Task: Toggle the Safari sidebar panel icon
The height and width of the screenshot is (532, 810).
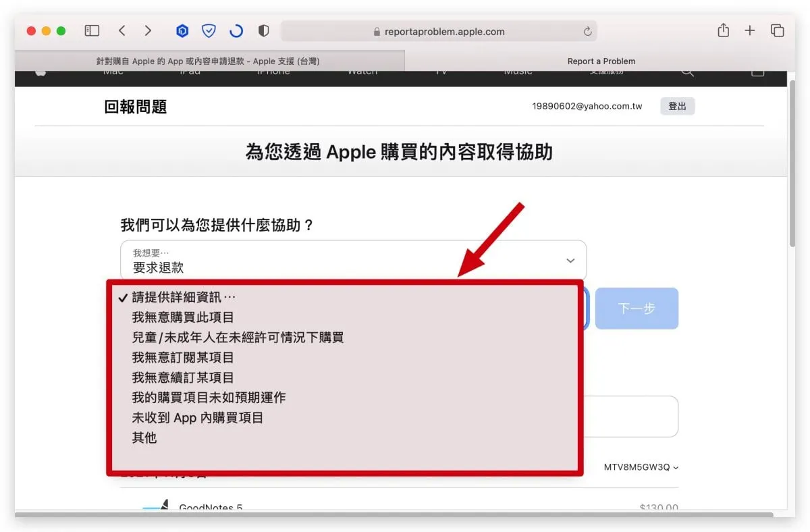Action: 92,30
